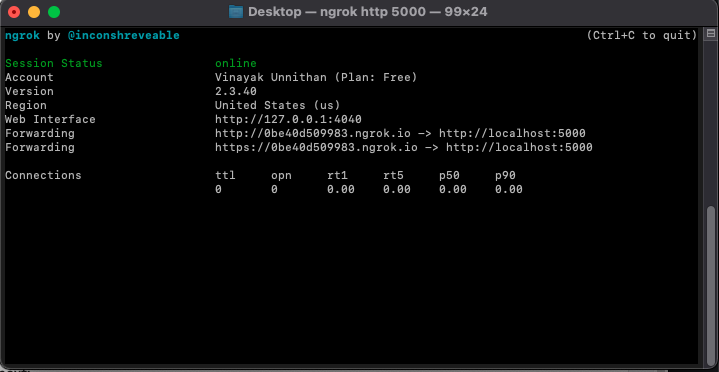Image resolution: width=719 pixels, height=372 pixels.
Task: Click the '(Ctrl+C to quit)' hint
Action: [x=642, y=35]
